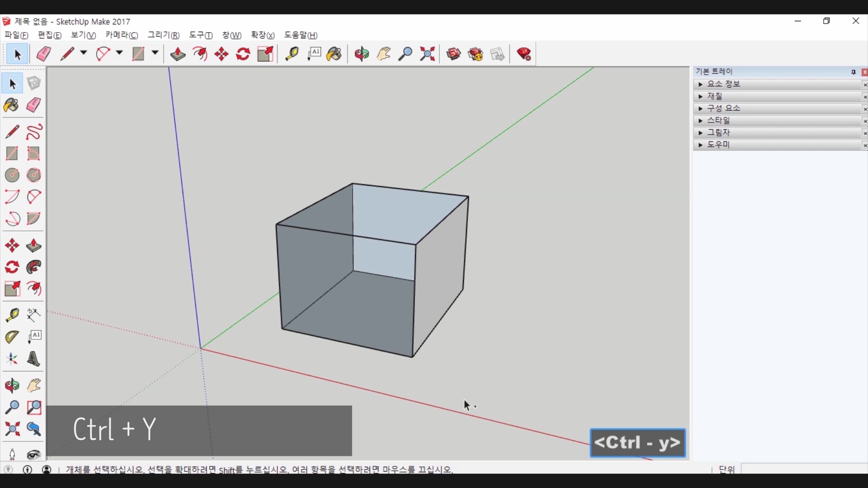Expand the 스타일 panel
Viewport: 868px width, 488px height.
tap(700, 121)
